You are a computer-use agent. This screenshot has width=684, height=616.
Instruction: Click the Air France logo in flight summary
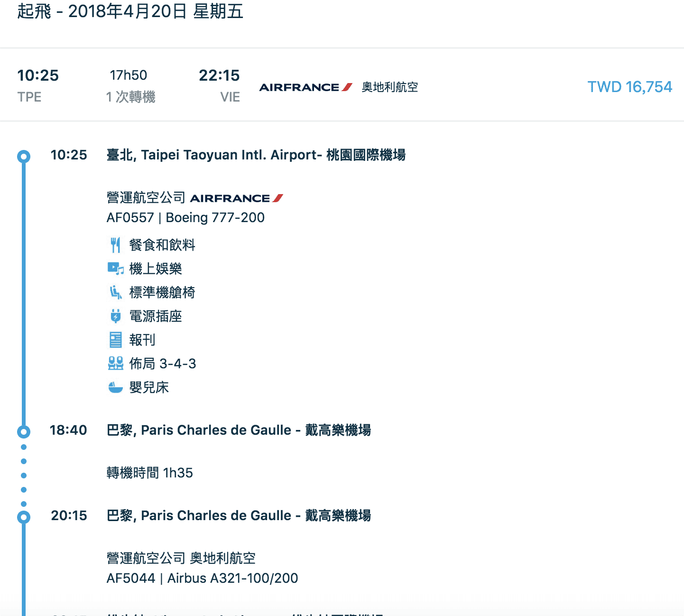click(306, 87)
